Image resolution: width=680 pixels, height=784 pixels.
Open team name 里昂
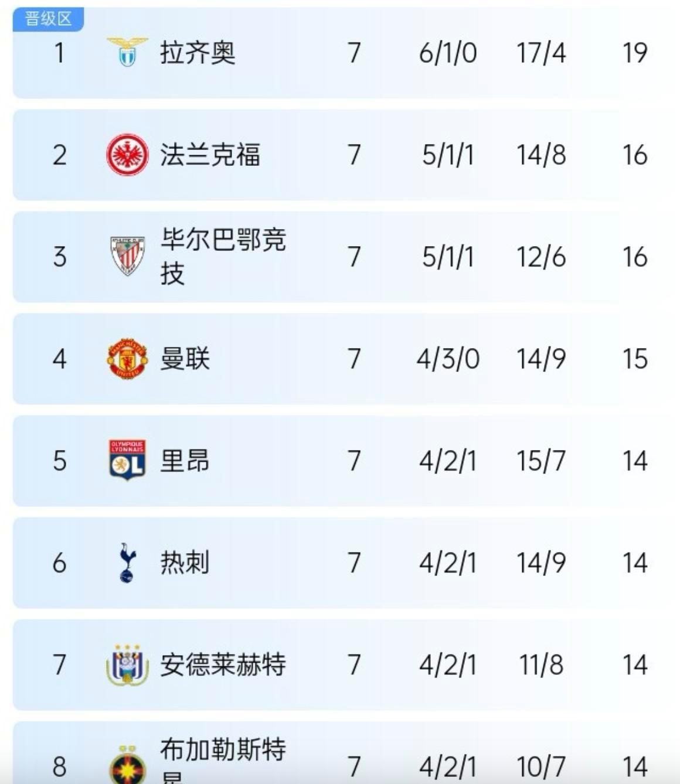(185, 461)
